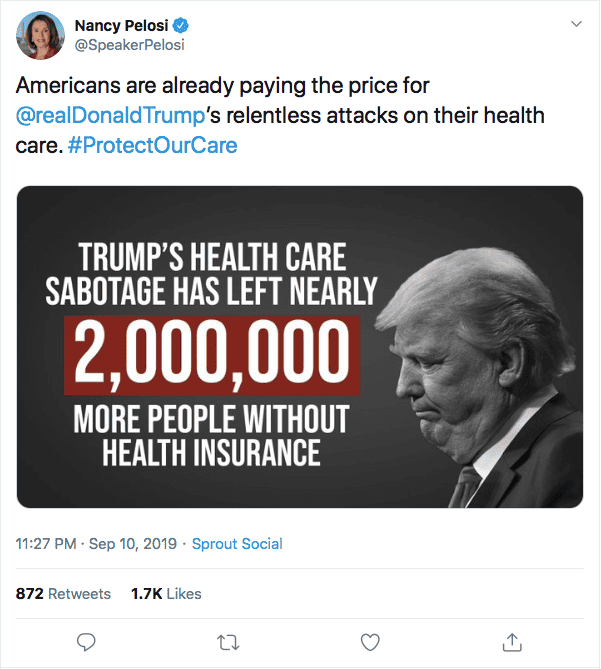
Task: Open the Sprout Social source link
Action: (x=237, y=544)
